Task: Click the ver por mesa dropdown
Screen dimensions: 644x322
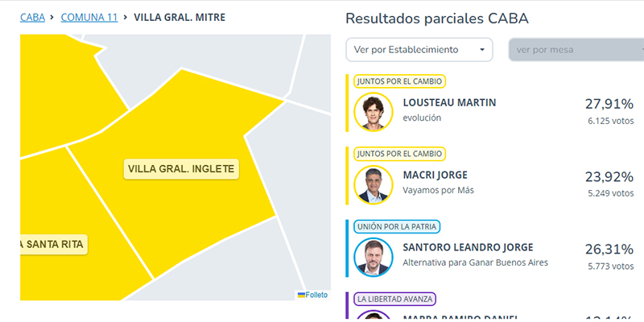Action: 576,50
